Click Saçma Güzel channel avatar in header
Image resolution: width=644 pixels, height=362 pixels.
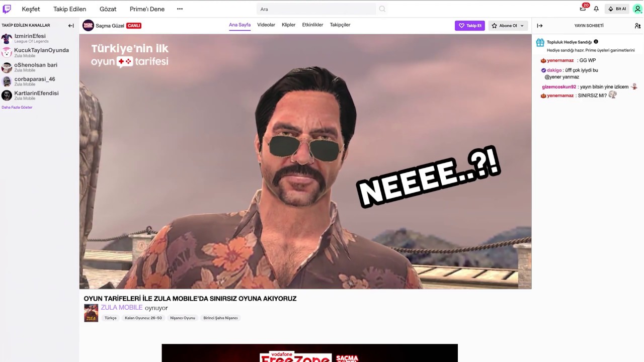pos(88,26)
